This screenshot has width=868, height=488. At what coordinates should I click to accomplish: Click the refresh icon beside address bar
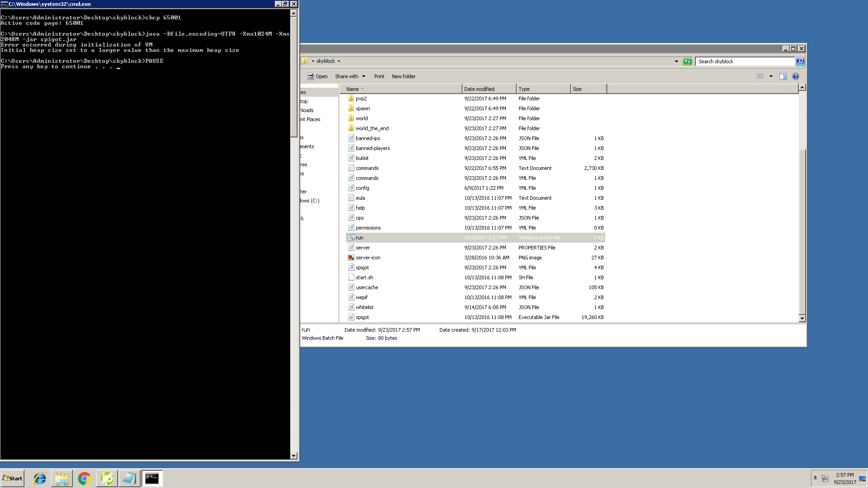(x=688, y=61)
